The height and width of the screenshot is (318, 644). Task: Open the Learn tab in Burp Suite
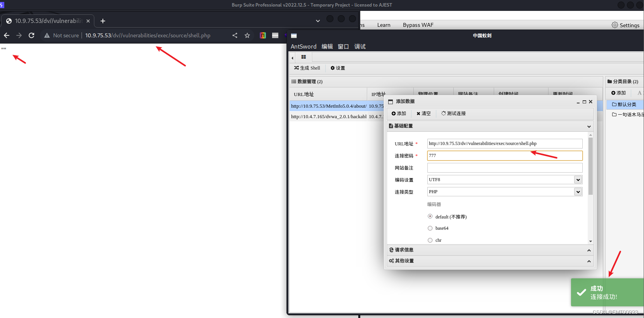click(384, 25)
